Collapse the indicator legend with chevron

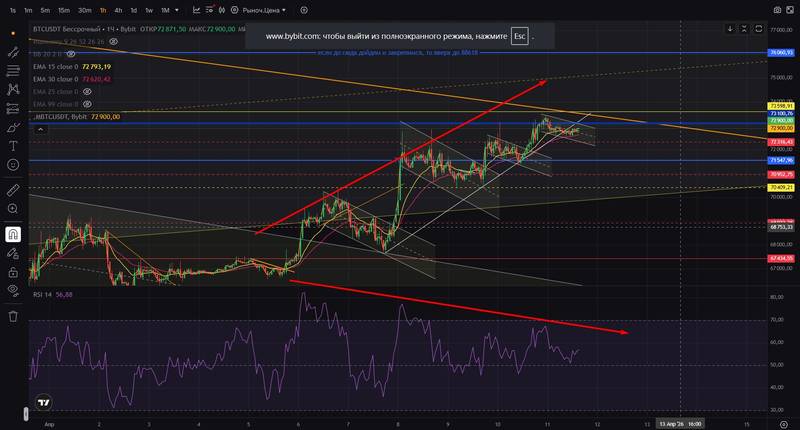tap(40, 130)
